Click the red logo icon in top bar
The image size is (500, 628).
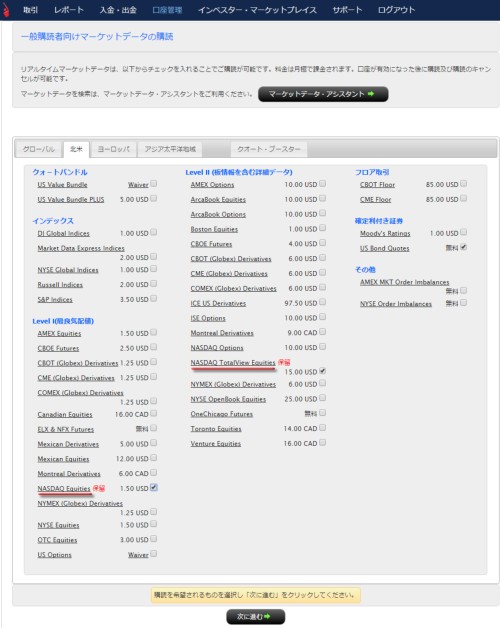click(6, 10)
